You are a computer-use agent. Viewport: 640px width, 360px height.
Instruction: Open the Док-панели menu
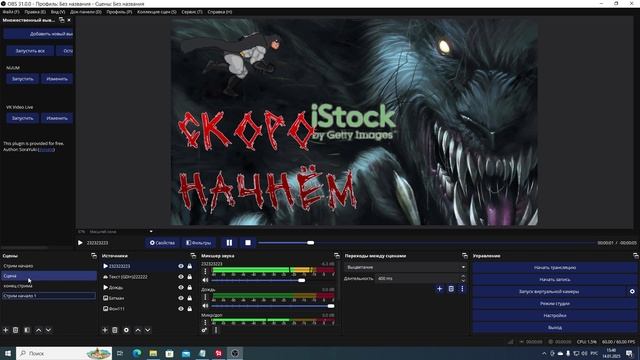pyautogui.click(x=86, y=12)
